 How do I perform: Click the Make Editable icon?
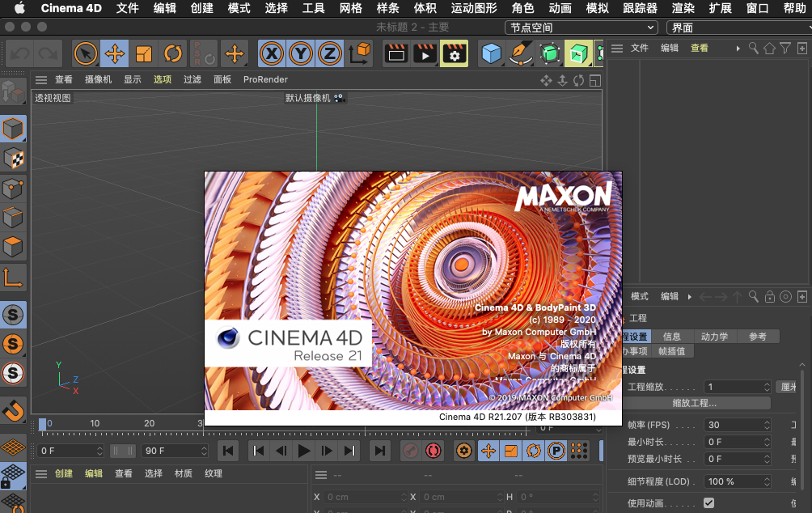(13, 92)
